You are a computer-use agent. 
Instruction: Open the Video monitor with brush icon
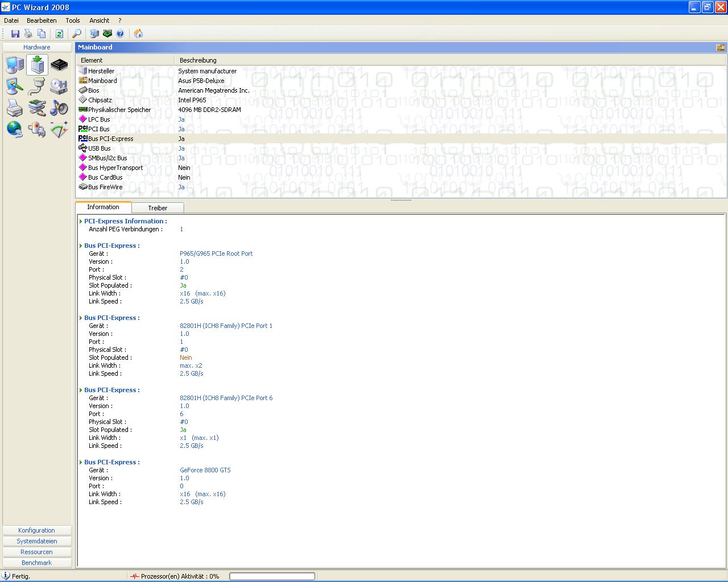[x=15, y=86]
